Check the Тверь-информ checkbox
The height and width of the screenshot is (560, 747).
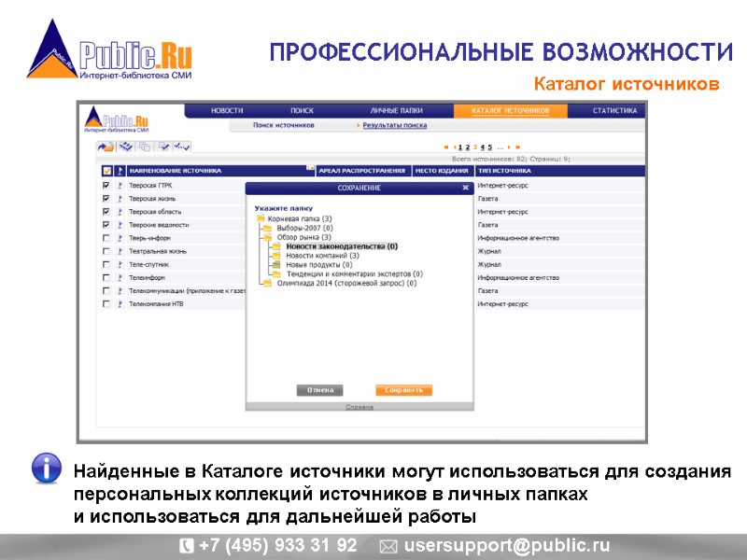[106, 238]
